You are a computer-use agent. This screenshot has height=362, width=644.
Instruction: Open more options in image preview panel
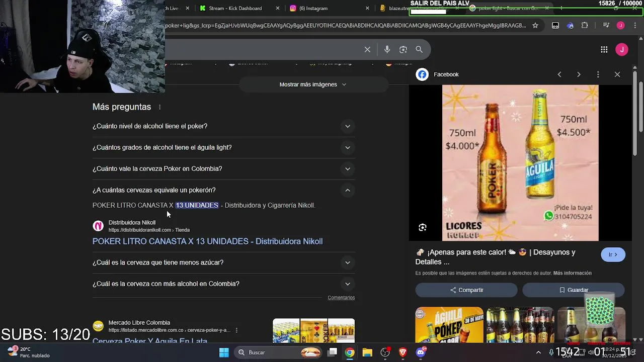[598, 74]
